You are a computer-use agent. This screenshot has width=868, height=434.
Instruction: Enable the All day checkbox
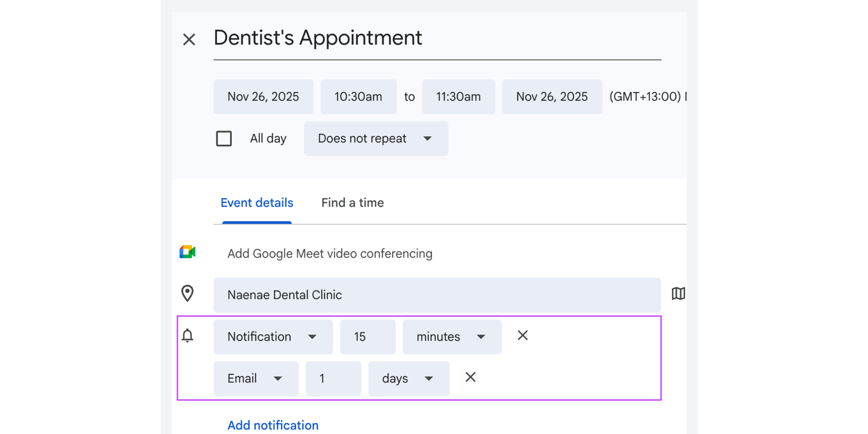[224, 138]
